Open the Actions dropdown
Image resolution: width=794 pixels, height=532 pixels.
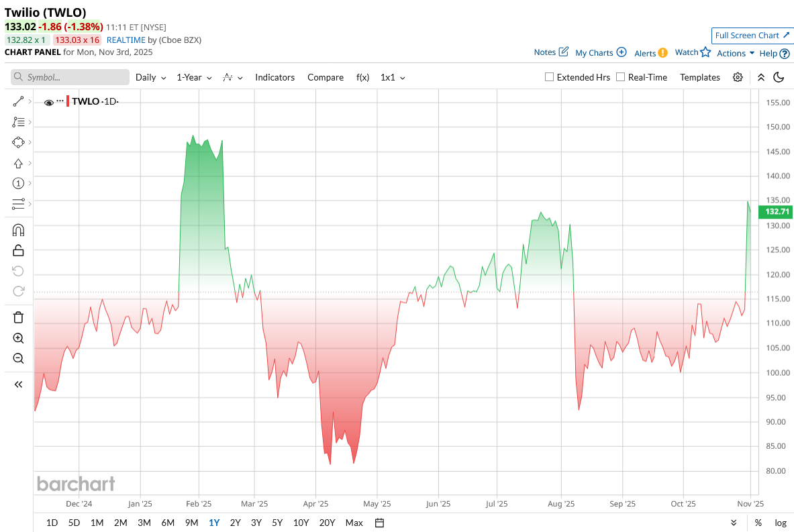tap(736, 53)
